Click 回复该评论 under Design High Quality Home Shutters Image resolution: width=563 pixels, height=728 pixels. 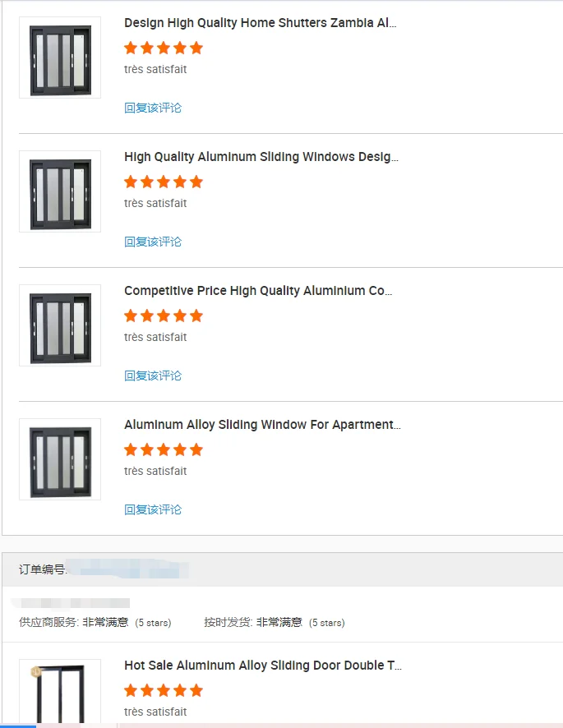(x=153, y=108)
